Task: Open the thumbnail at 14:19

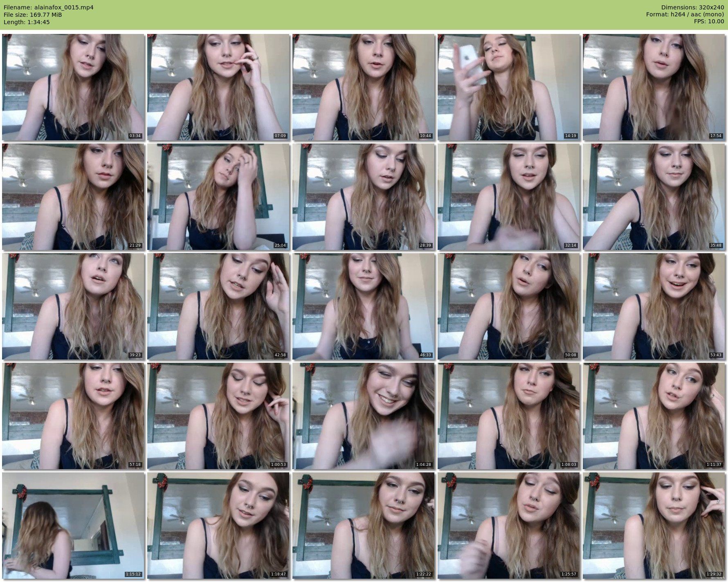Action: click(x=509, y=87)
